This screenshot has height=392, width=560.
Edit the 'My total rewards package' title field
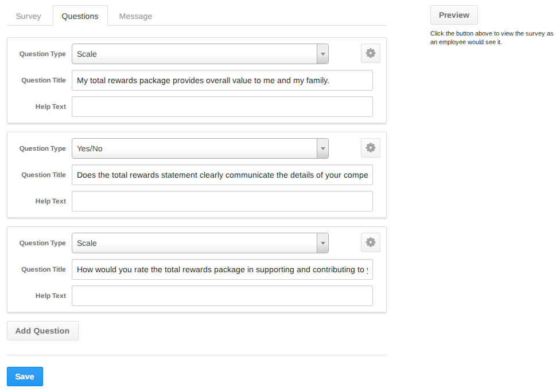(x=222, y=80)
